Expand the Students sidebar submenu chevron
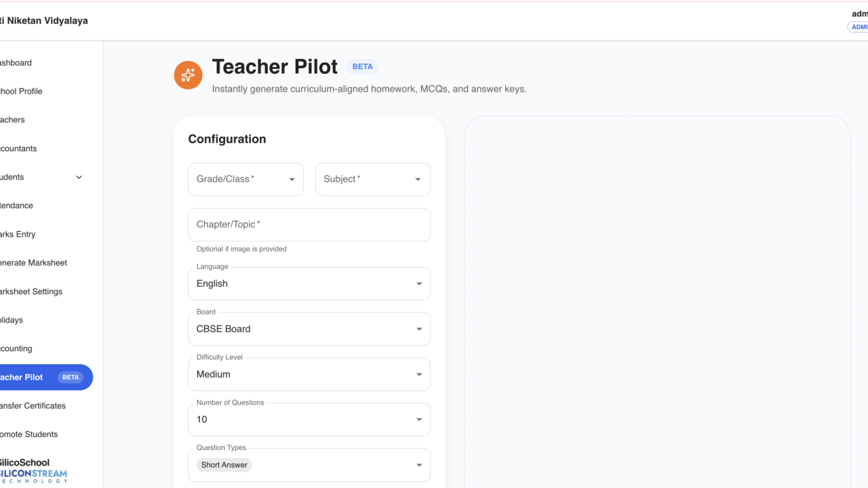Viewport: 868px width, 488px height. coord(79,177)
